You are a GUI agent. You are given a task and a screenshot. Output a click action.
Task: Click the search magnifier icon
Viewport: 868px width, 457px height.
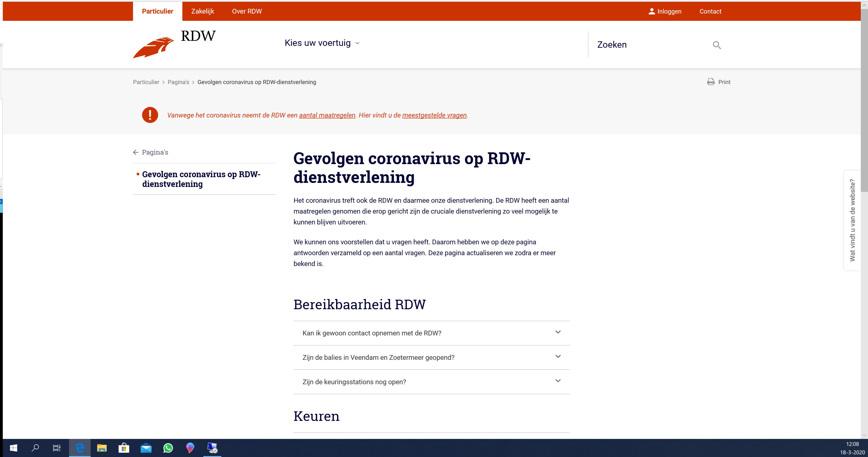click(717, 45)
